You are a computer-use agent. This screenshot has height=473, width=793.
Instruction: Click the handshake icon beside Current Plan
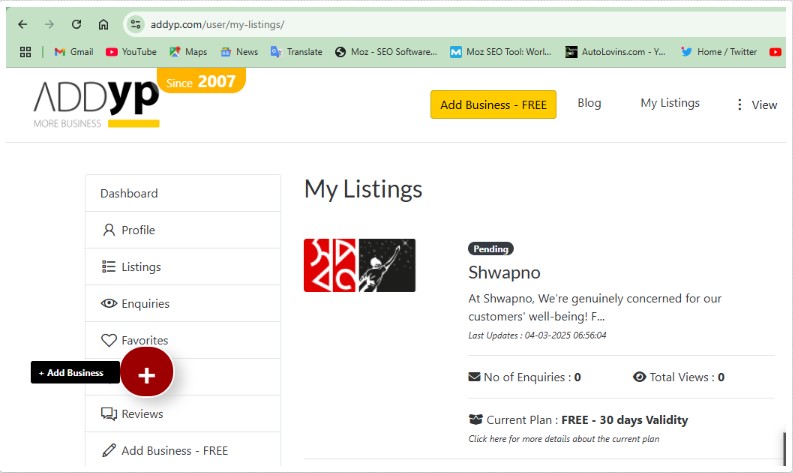[x=475, y=419]
